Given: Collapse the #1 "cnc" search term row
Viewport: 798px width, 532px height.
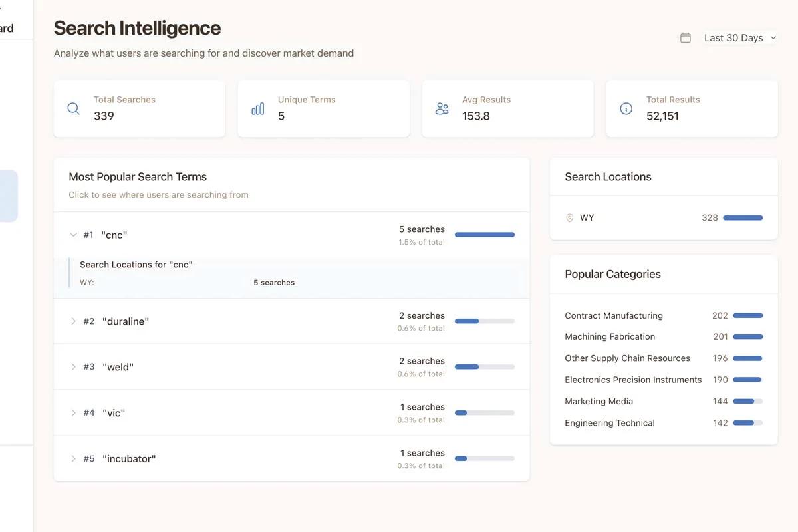Looking at the screenshot, I should click(x=74, y=235).
